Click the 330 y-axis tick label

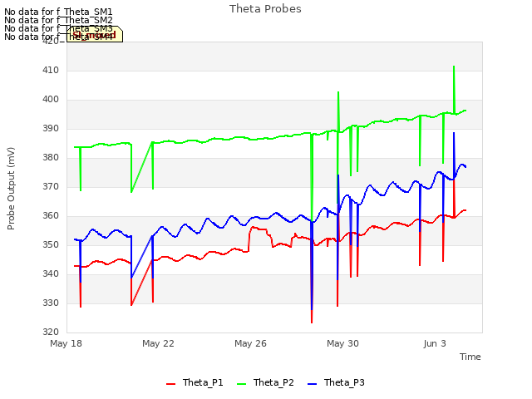point(51,303)
